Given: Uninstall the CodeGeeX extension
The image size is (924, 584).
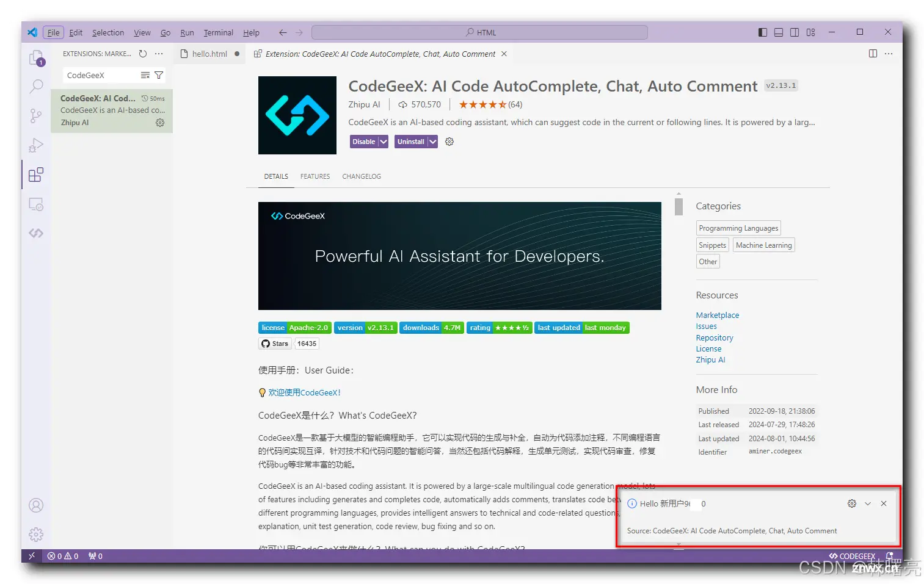Looking at the screenshot, I should [411, 142].
